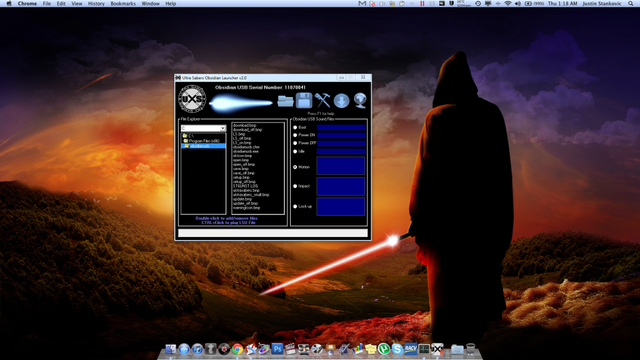This screenshot has width=640, height=360.
Task: Open the Chrome menu in menu bar
Action: [x=27, y=3]
